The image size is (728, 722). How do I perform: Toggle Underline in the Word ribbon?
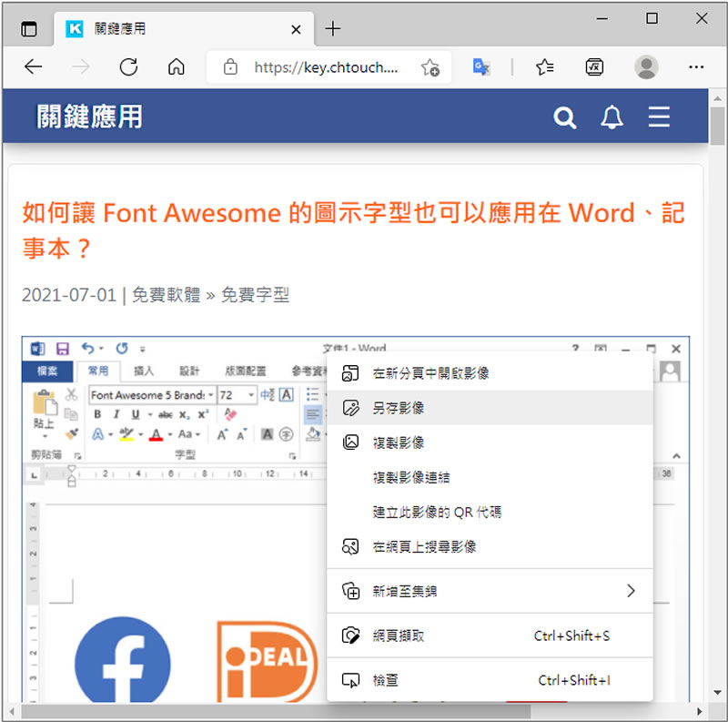pos(135,414)
